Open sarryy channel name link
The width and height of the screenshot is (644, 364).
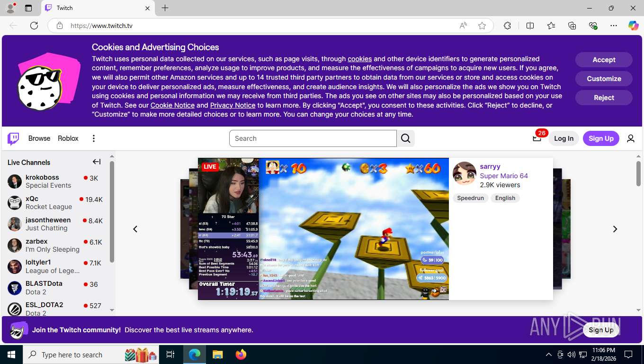pos(490,166)
